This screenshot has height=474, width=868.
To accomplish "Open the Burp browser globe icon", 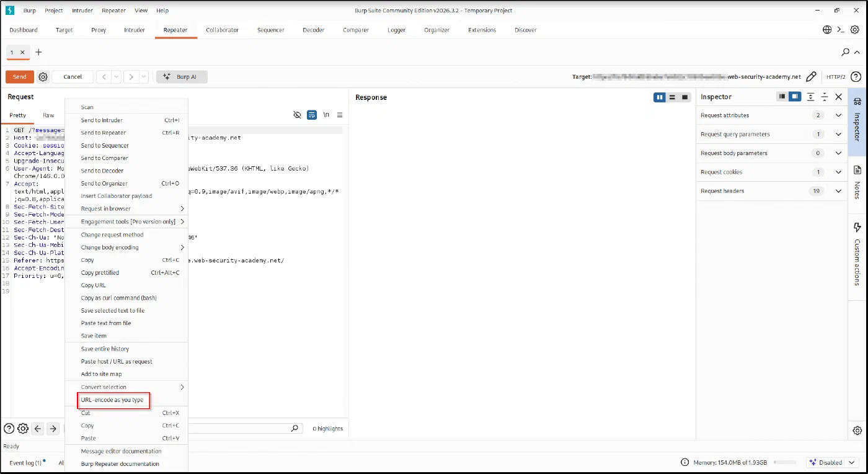I will (x=827, y=30).
